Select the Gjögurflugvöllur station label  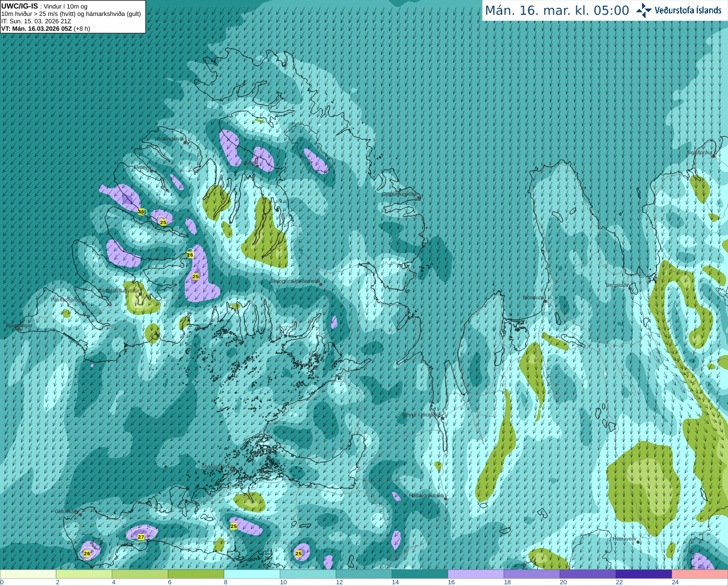[400, 194]
